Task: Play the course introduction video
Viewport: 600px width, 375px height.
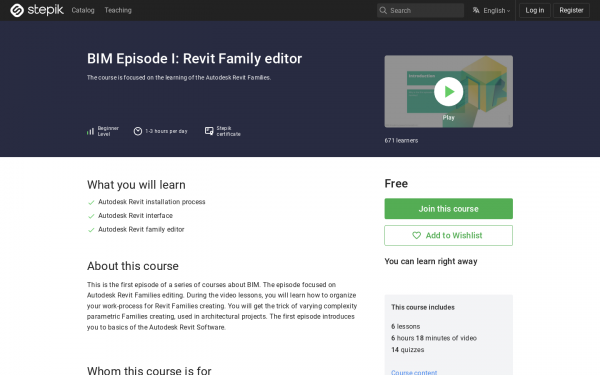Action: click(x=448, y=91)
